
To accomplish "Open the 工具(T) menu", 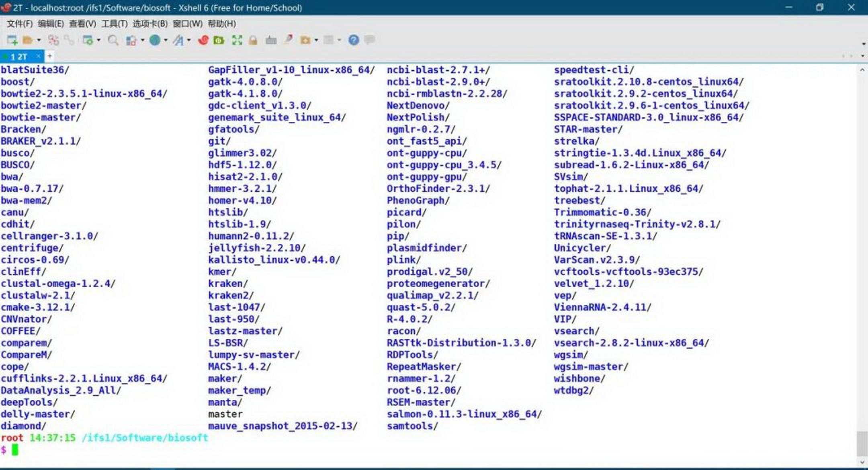I will click(x=114, y=24).
